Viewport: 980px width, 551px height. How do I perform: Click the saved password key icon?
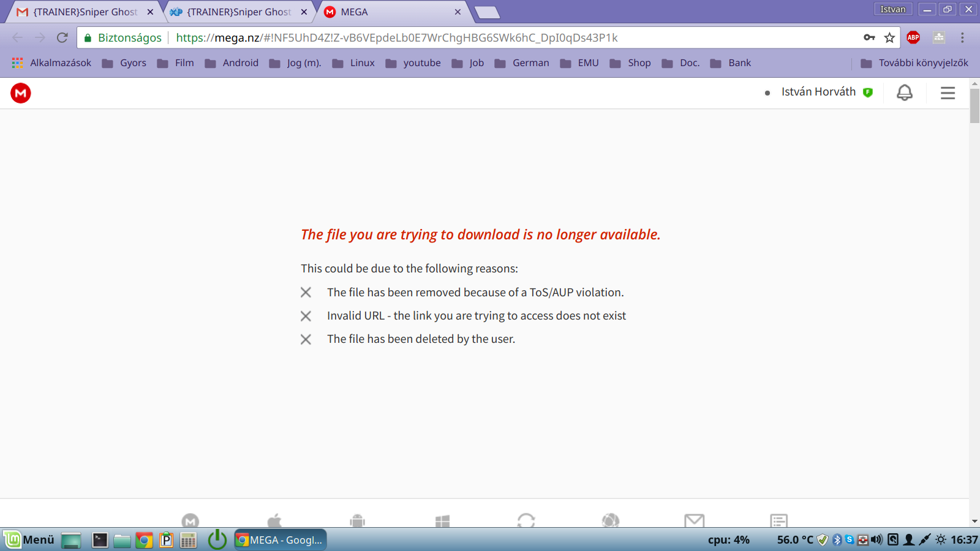pos(869,38)
